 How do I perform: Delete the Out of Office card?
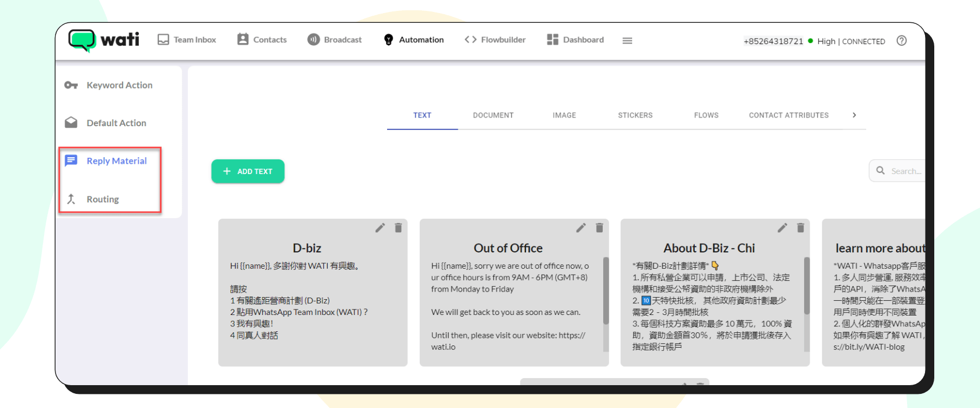click(599, 228)
